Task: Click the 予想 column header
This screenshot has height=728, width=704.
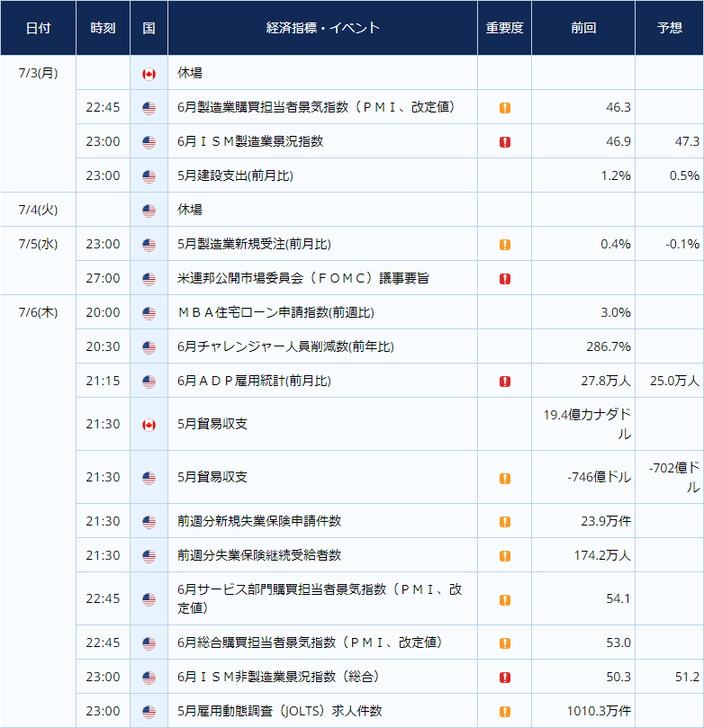Action: click(670, 28)
